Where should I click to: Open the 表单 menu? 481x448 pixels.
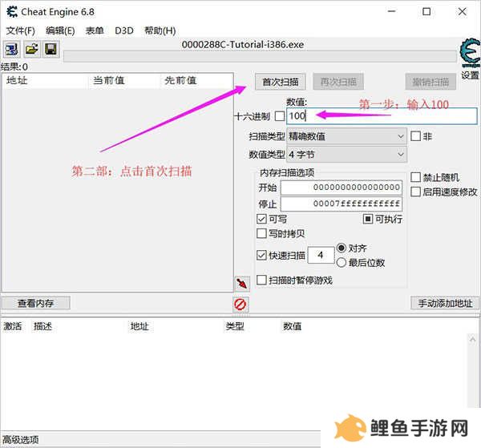pos(95,30)
